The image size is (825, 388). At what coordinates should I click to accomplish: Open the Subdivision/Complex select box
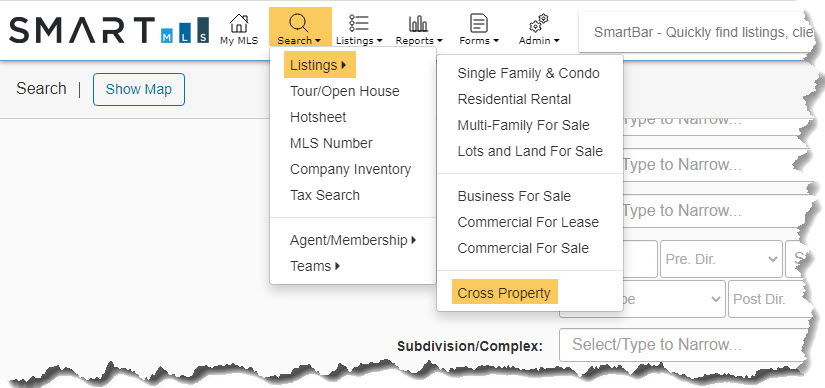(684, 345)
